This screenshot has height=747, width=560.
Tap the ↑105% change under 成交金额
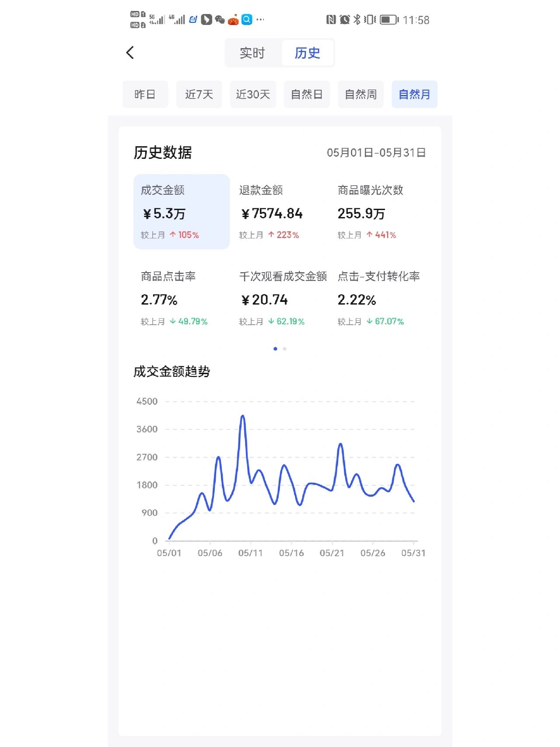click(x=184, y=235)
